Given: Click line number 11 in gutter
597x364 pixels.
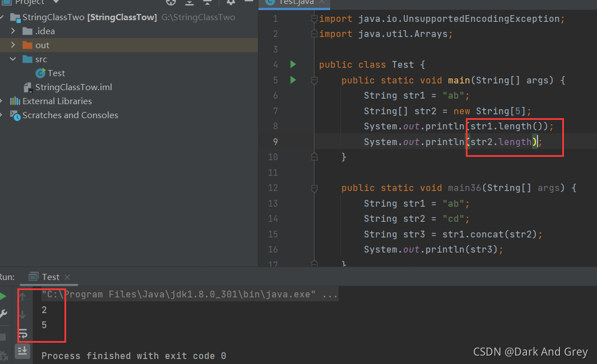Looking at the screenshot, I should pos(272,172).
